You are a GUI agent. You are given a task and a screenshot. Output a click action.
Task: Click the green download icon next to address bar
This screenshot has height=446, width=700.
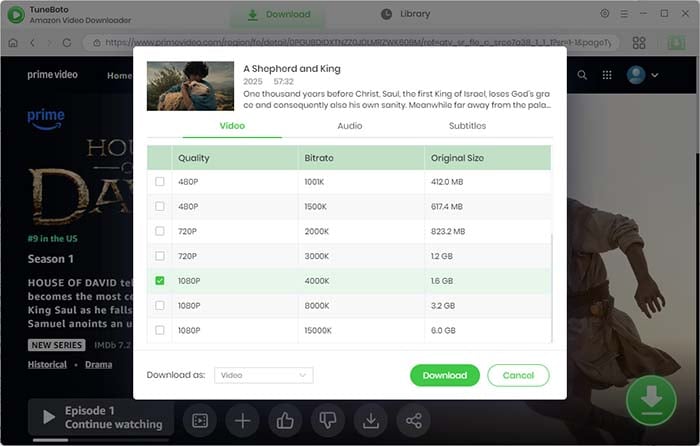pos(676,42)
